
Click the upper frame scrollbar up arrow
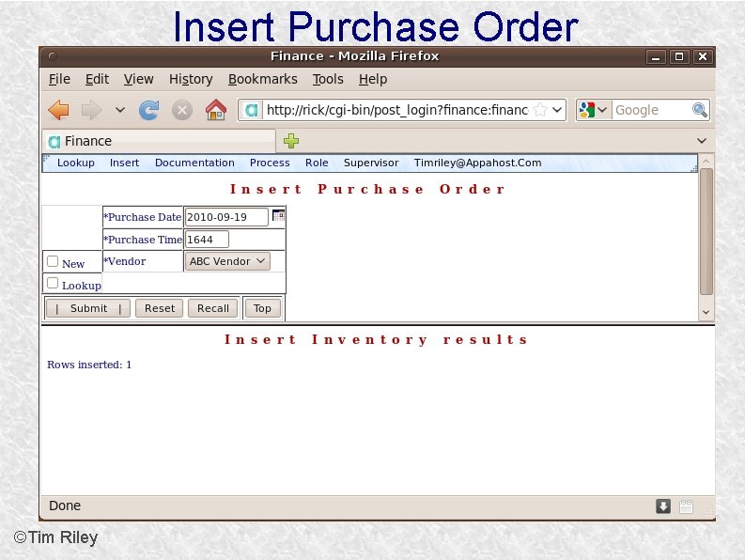tap(706, 162)
